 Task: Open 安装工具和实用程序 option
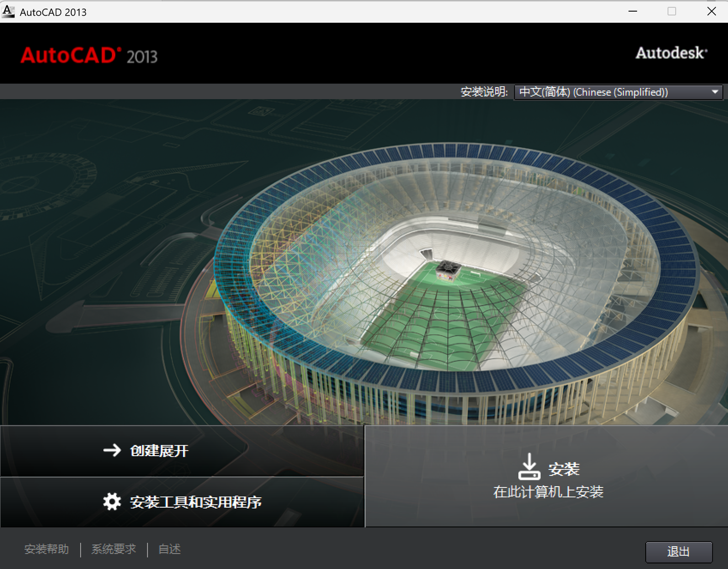(182, 502)
